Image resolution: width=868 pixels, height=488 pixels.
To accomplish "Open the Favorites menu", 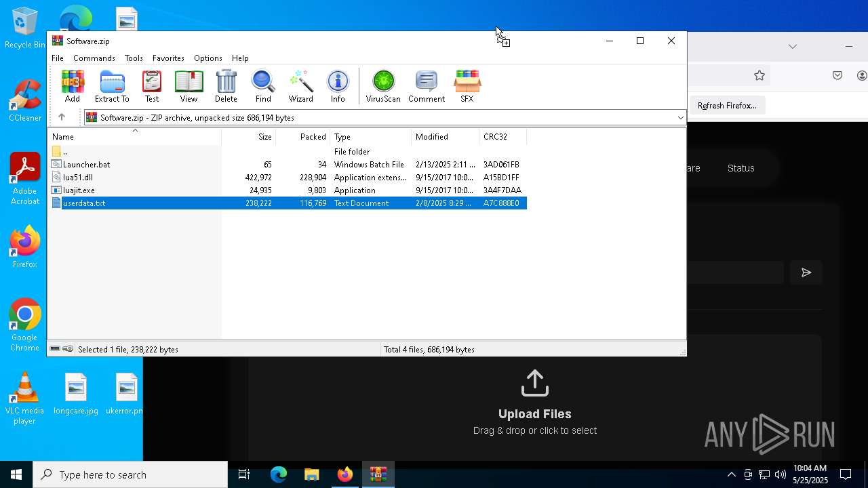I will point(168,58).
